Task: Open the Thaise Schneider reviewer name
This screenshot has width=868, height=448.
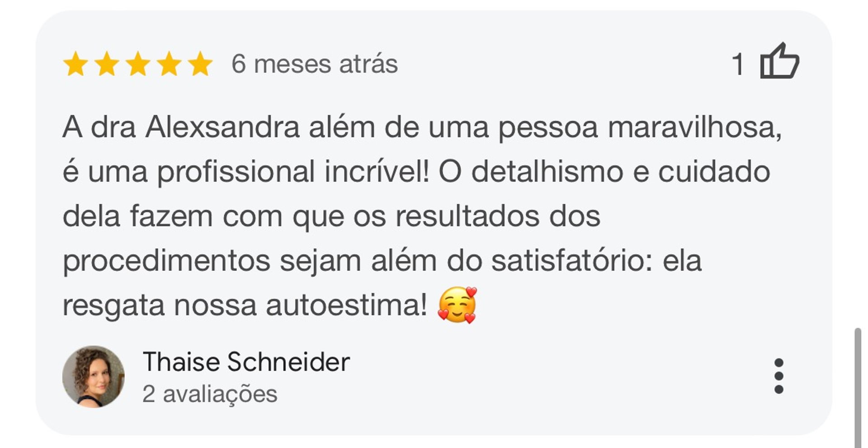Action: point(246,362)
